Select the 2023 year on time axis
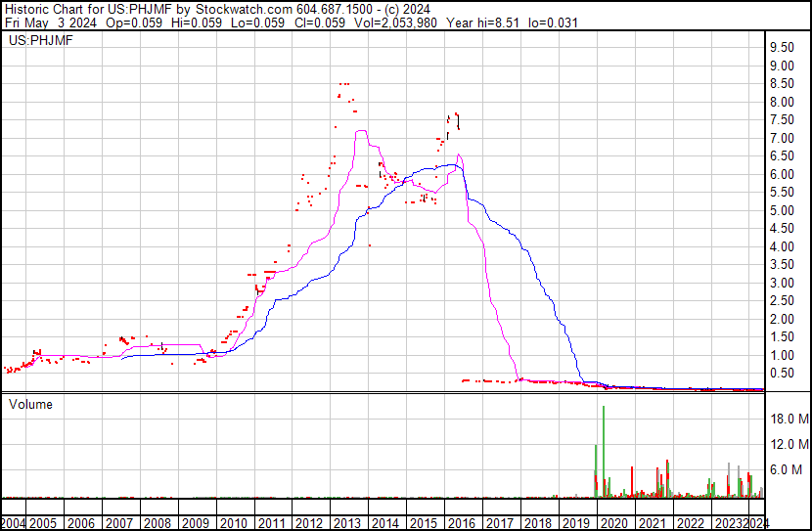Viewport: 812px width, 531px height. (x=728, y=524)
